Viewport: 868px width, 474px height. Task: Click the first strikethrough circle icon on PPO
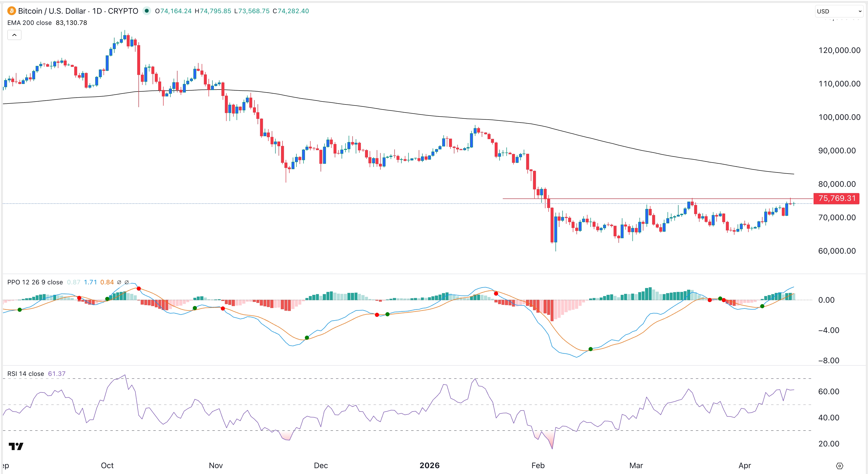[119, 282]
